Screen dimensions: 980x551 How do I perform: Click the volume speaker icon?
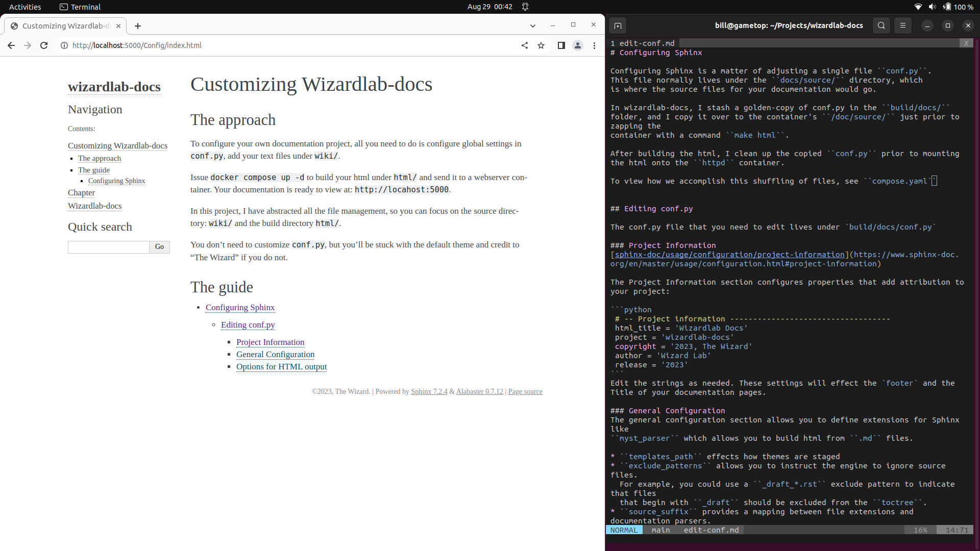coord(933,7)
